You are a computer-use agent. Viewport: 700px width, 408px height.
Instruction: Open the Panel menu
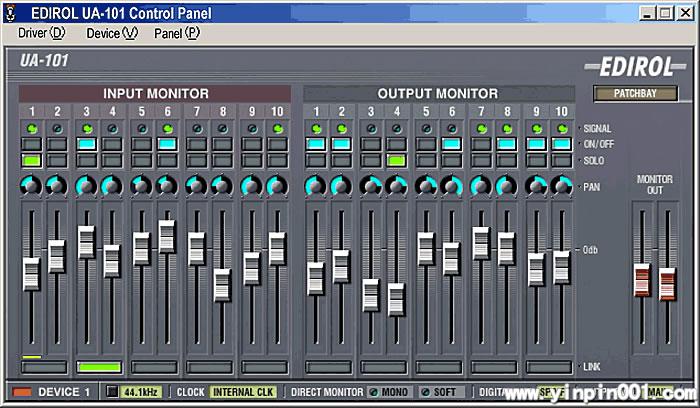coord(177,32)
